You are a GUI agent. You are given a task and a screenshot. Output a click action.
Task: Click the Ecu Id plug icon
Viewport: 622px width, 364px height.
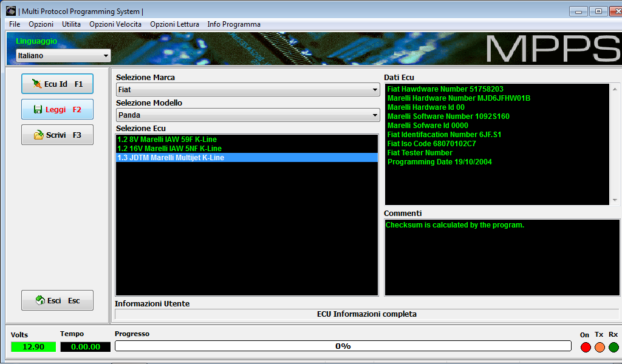click(x=37, y=84)
